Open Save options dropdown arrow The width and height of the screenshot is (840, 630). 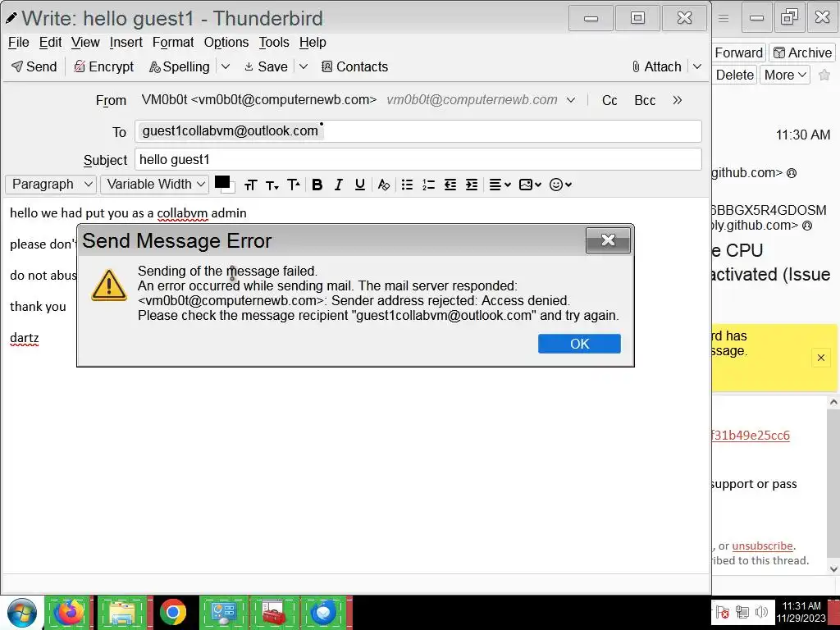click(304, 66)
